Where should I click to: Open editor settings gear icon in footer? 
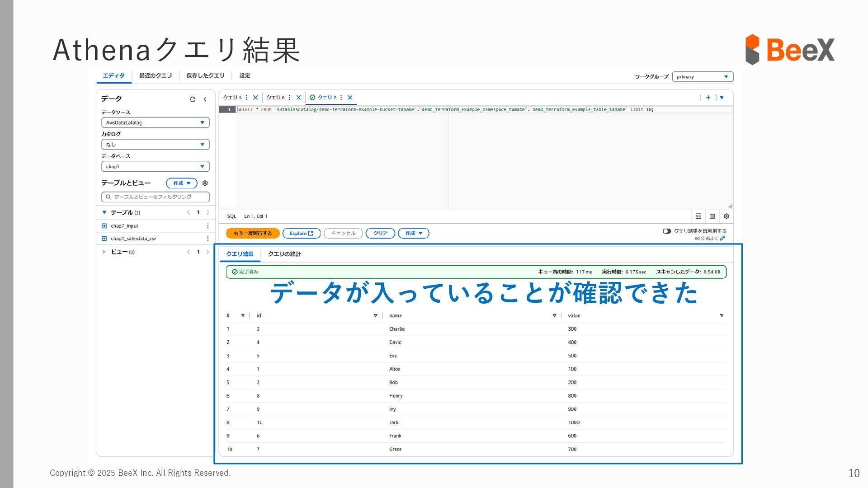tap(726, 216)
